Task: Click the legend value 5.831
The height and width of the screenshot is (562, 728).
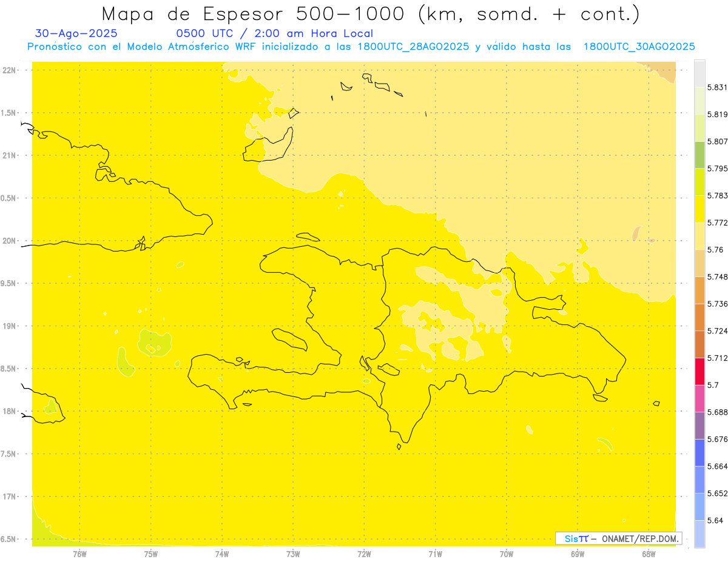Action: coord(717,87)
